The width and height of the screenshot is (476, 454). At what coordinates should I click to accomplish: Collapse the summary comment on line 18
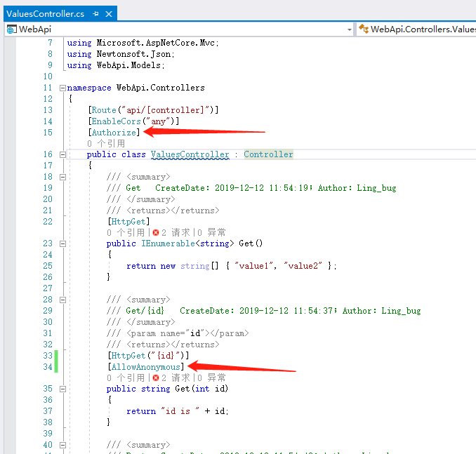pos(62,177)
